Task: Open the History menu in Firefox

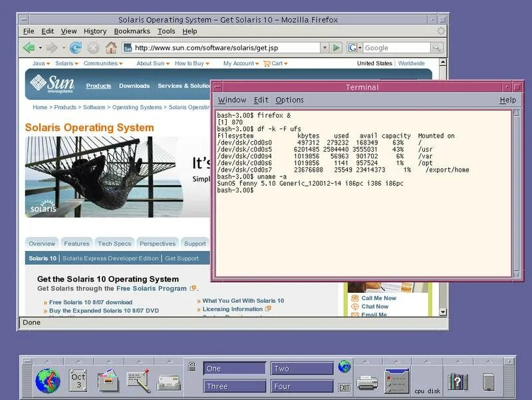Action: (95, 31)
